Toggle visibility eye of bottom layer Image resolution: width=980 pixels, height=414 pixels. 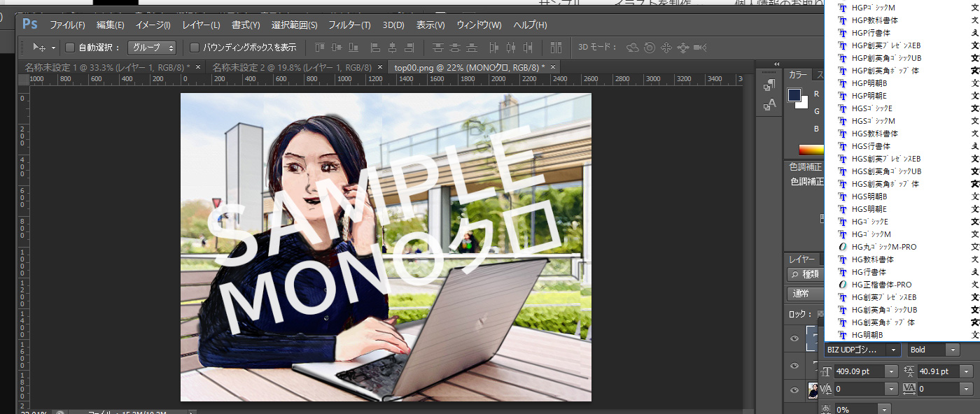click(794, 390)
